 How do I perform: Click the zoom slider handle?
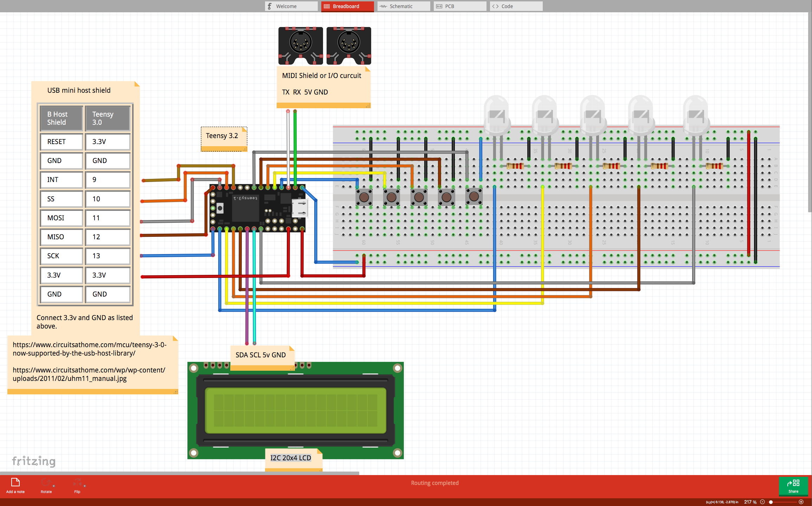771,502
